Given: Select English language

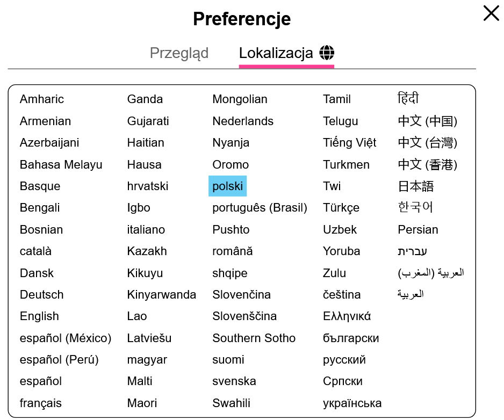Looking at the screenshot, I should click(x=39, y=316).
